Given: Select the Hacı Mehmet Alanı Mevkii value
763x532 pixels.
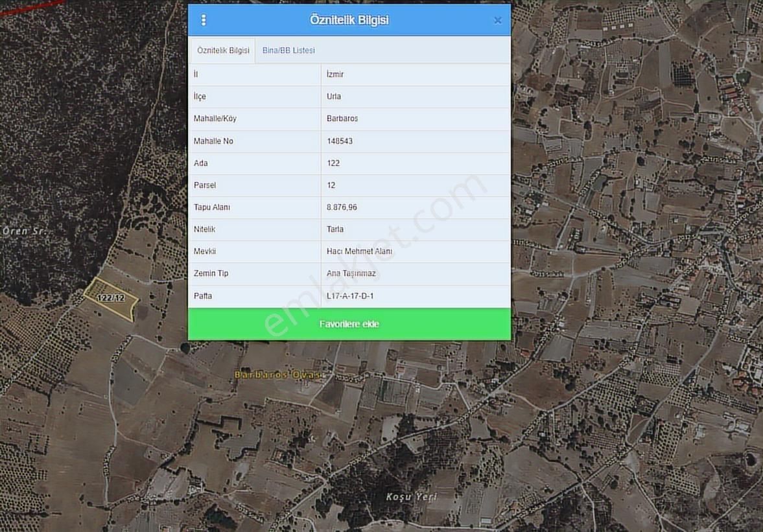Looking at the screenshot, I should point(359,251).
